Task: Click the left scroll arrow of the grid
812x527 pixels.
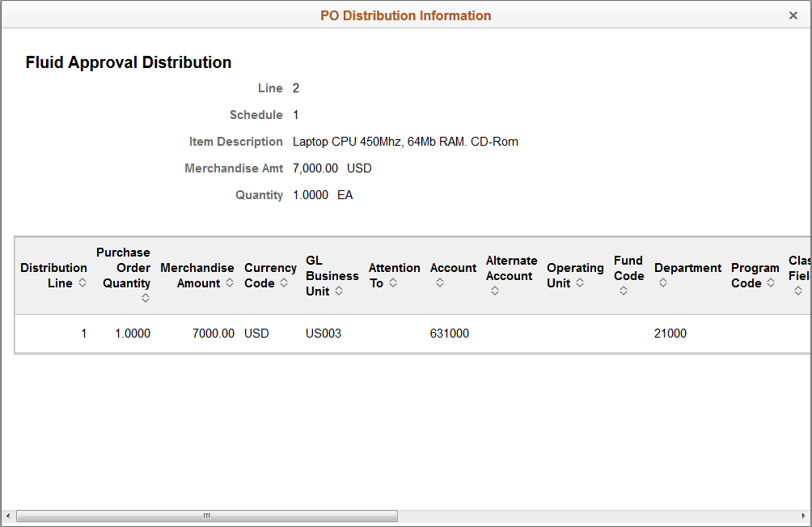Action: 8,515
